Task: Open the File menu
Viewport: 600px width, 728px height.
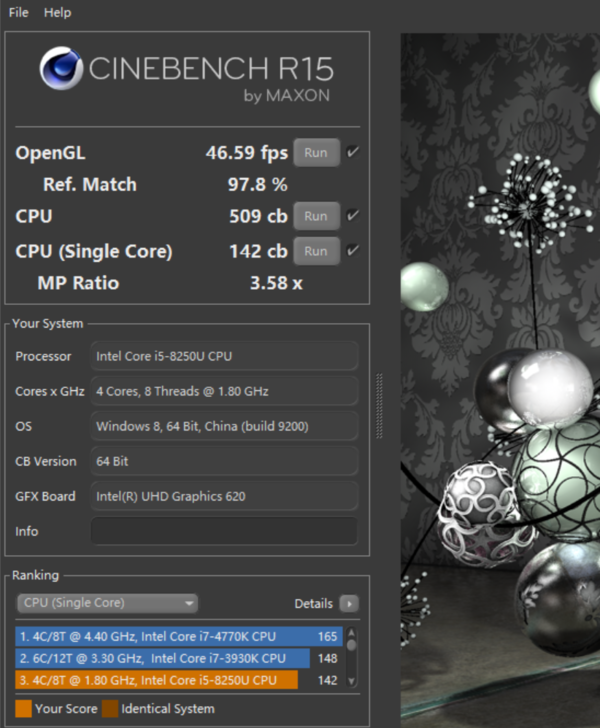Action: [x=19, y=13]
